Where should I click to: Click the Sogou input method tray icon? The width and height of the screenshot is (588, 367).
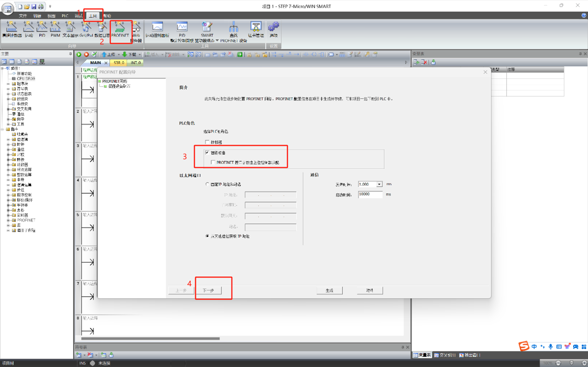524,347
